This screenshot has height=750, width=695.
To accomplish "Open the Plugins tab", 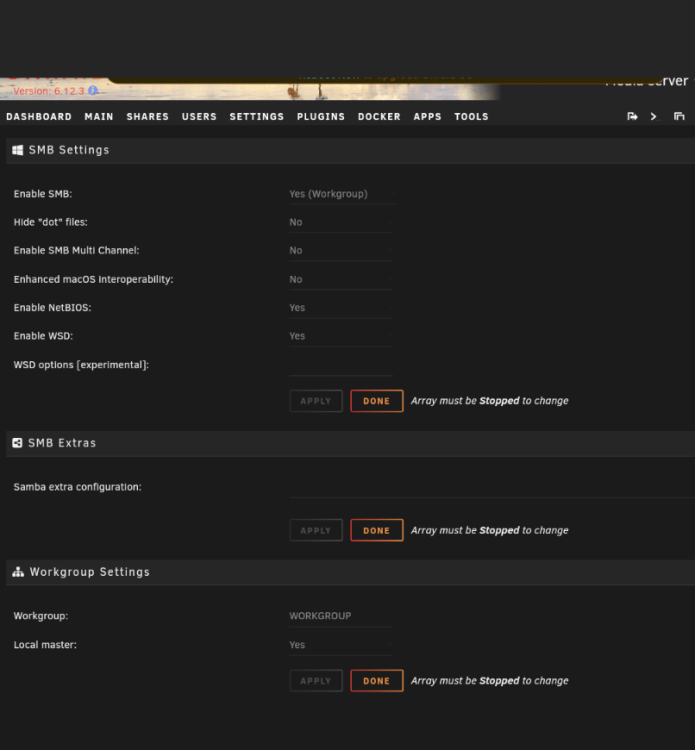I will coord(321,117).
